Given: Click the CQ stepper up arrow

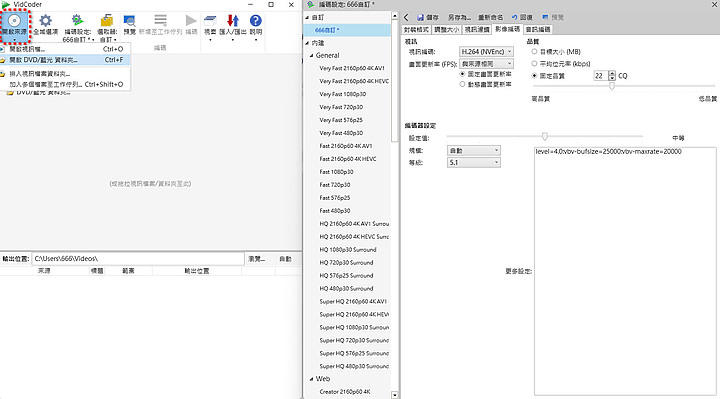Looking at the screenshot, I should point(612,73).
